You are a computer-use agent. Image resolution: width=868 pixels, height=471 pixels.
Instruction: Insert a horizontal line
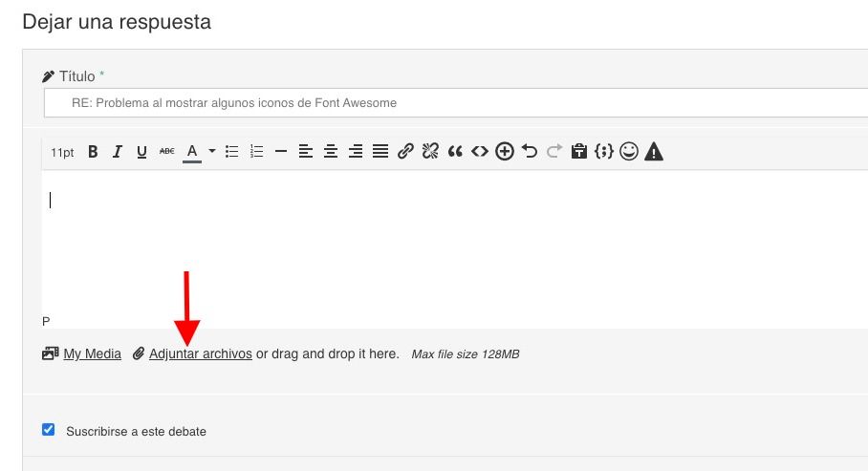281,151
